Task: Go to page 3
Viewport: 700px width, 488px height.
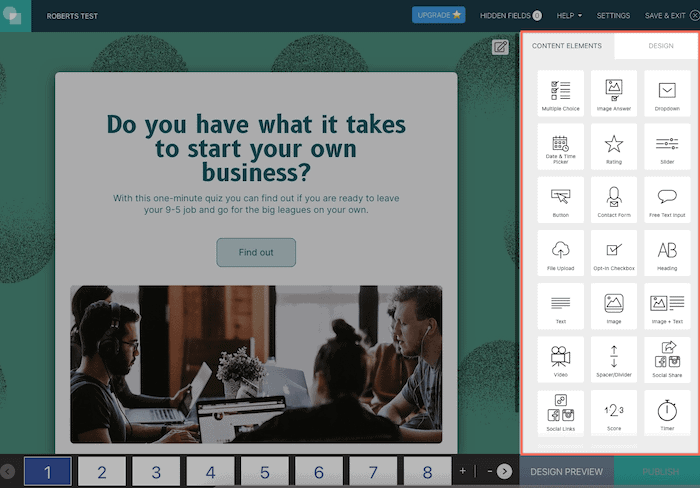Action: point(156,471)
